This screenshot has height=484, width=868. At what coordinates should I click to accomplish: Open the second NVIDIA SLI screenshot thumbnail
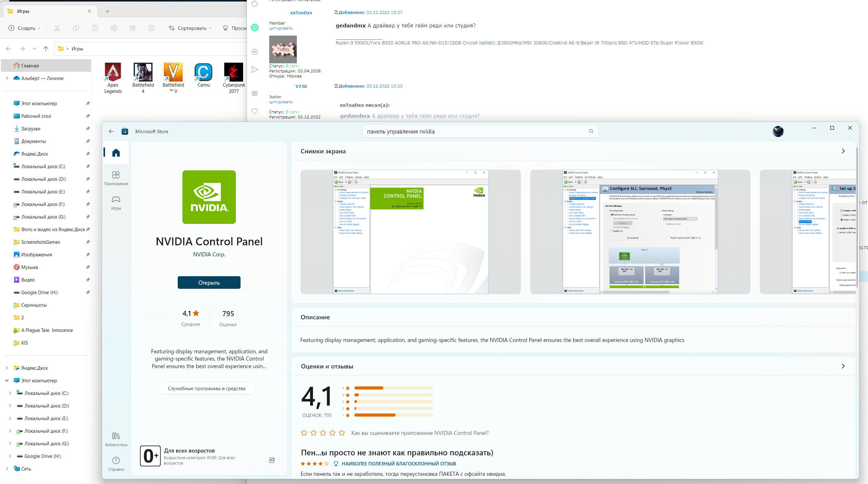pos(640,232)
